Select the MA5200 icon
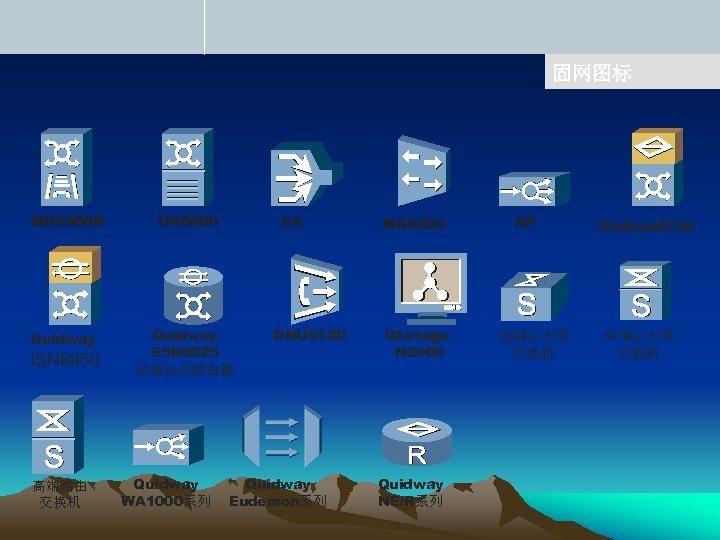The height and width of the screenshot is (540, 720). (423, 171)
